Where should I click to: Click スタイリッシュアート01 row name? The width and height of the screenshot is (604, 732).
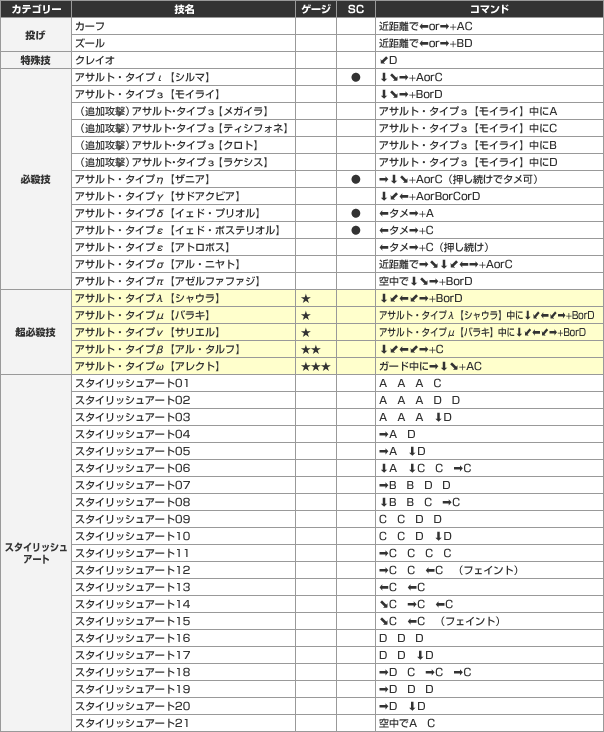coord(132,383)
